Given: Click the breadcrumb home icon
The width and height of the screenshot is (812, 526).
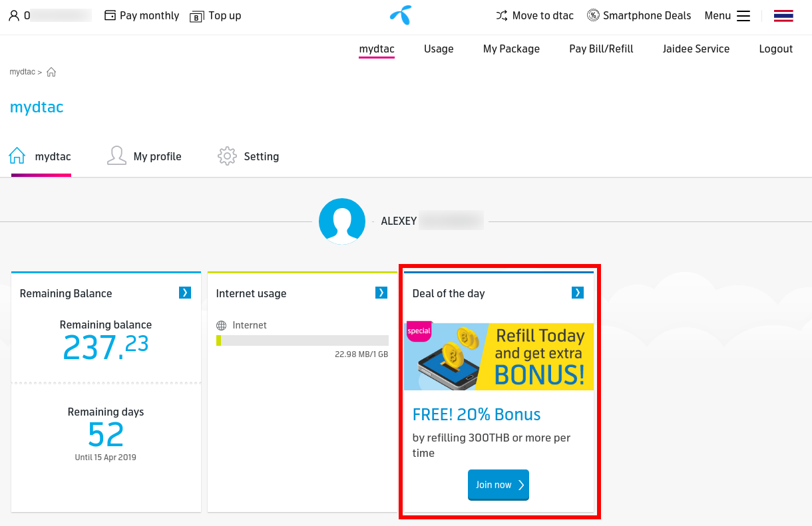Looking at the screenshot, I should point(51,72).
